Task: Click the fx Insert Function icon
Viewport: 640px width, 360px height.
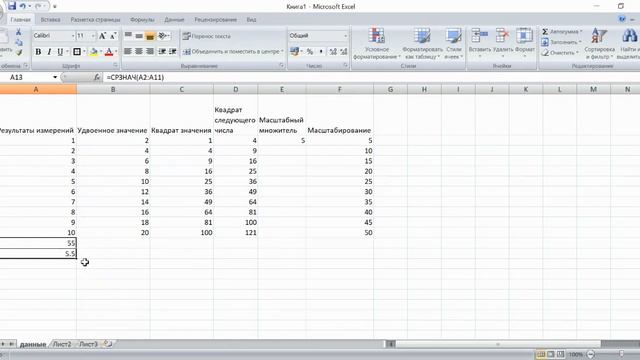Action: click(96, 77)
